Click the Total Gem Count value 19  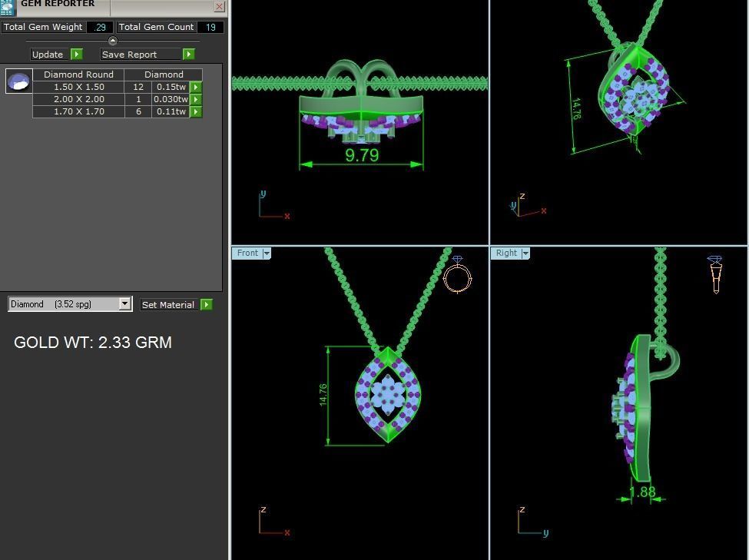coord(210,27)
